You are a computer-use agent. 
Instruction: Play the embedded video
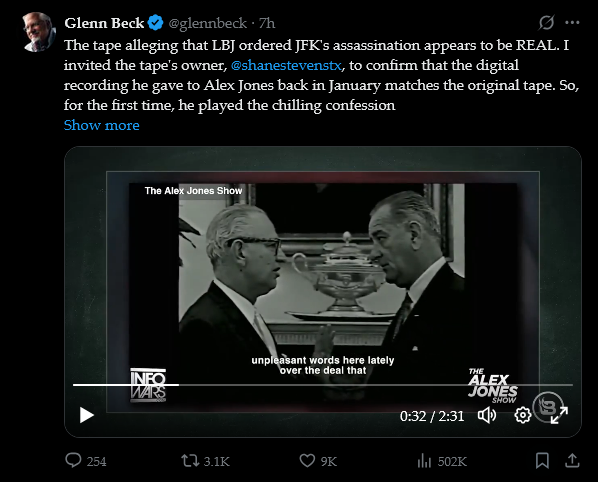87,415
